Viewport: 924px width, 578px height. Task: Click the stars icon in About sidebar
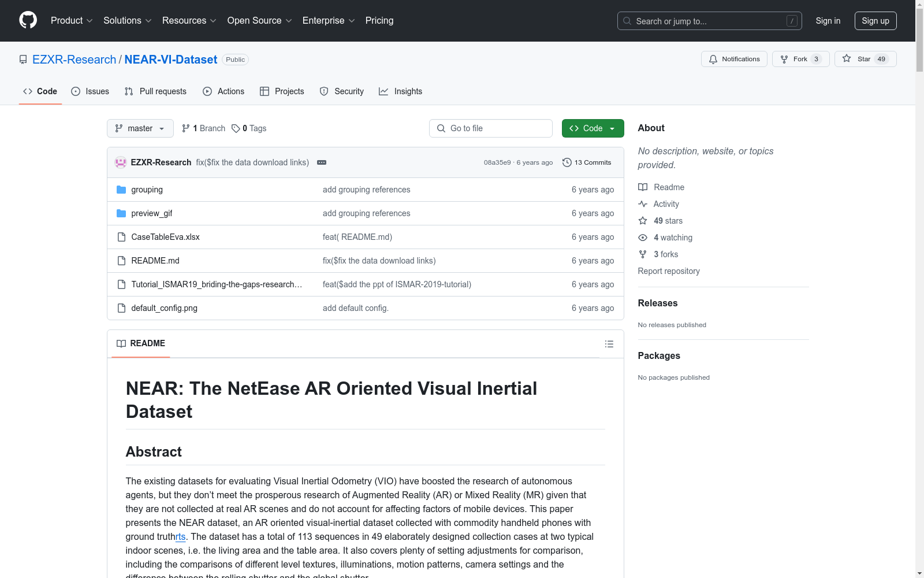click(x=643, y=221)
